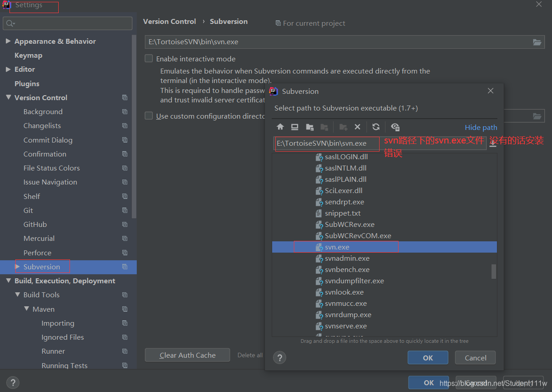The height and width of the screenshot is (392, 552).
Task: Select Shelf settings item
Action: click(32, 196)
